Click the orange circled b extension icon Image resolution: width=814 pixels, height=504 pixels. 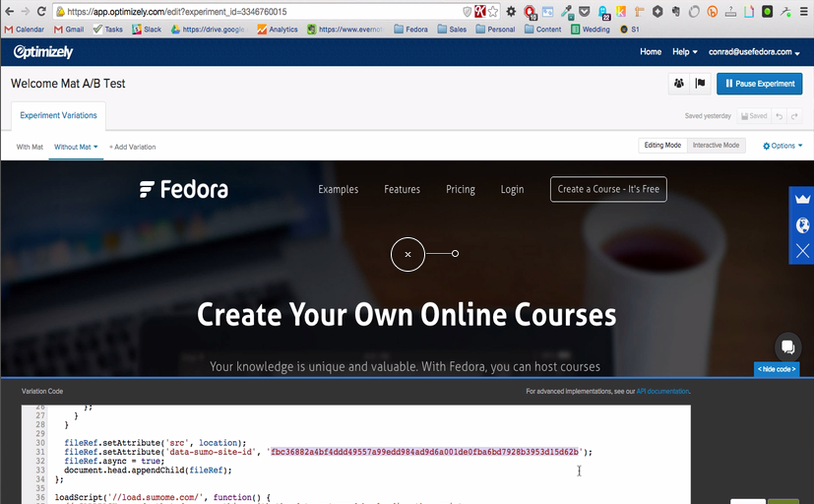(713, 12)
